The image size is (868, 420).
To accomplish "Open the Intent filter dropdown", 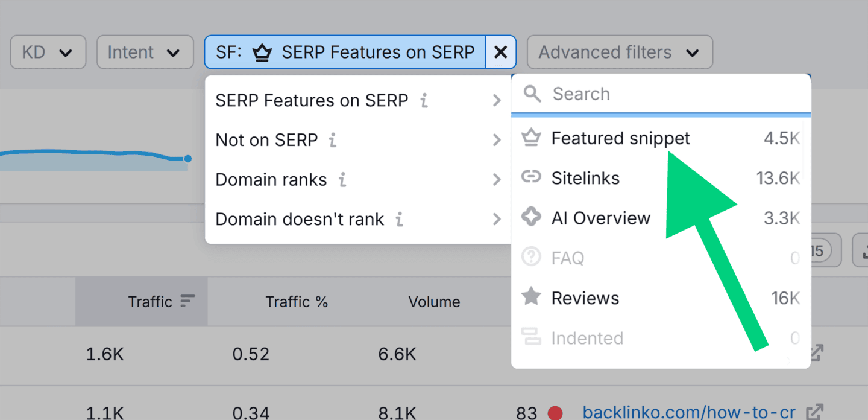I will (145, 52).
